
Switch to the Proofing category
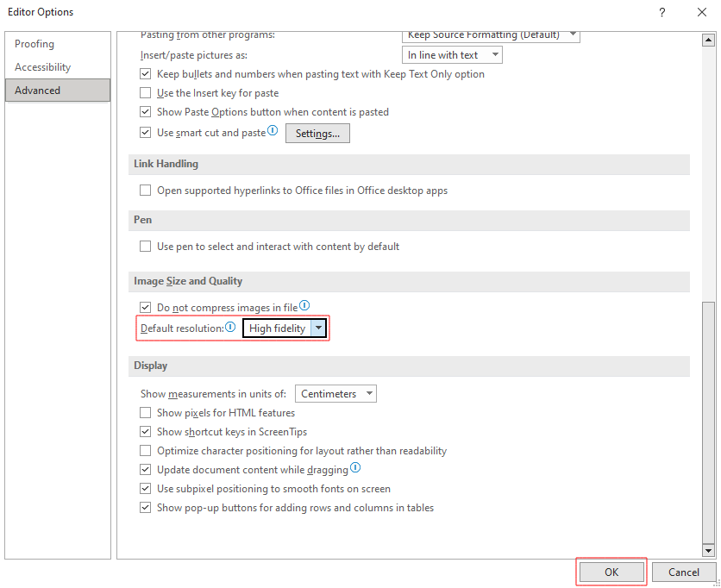point(34,44)
